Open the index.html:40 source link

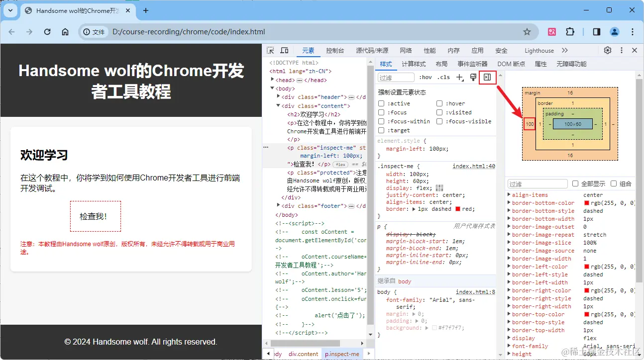[474, 166]
